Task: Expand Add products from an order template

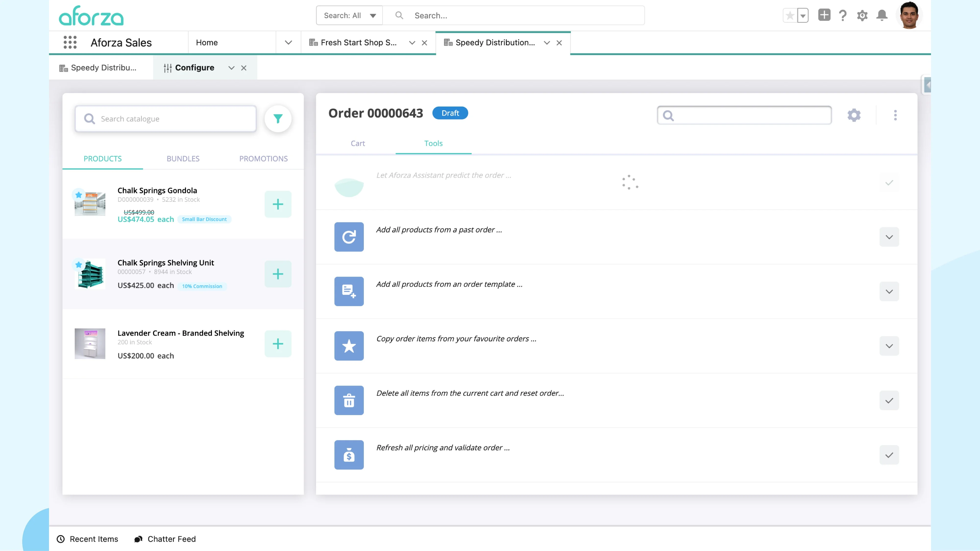Action: pyautogui.click(x=889, y=291)
